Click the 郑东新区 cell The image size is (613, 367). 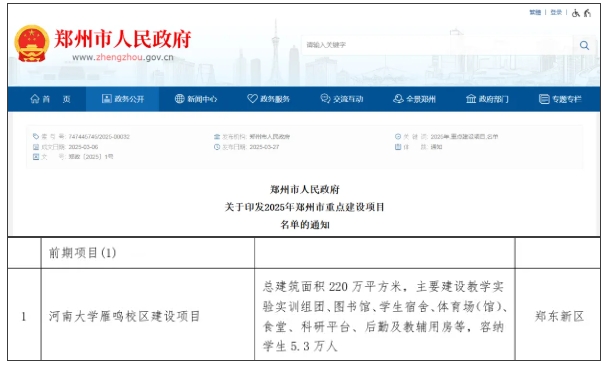pyautogui.click(x=558, y=315)
